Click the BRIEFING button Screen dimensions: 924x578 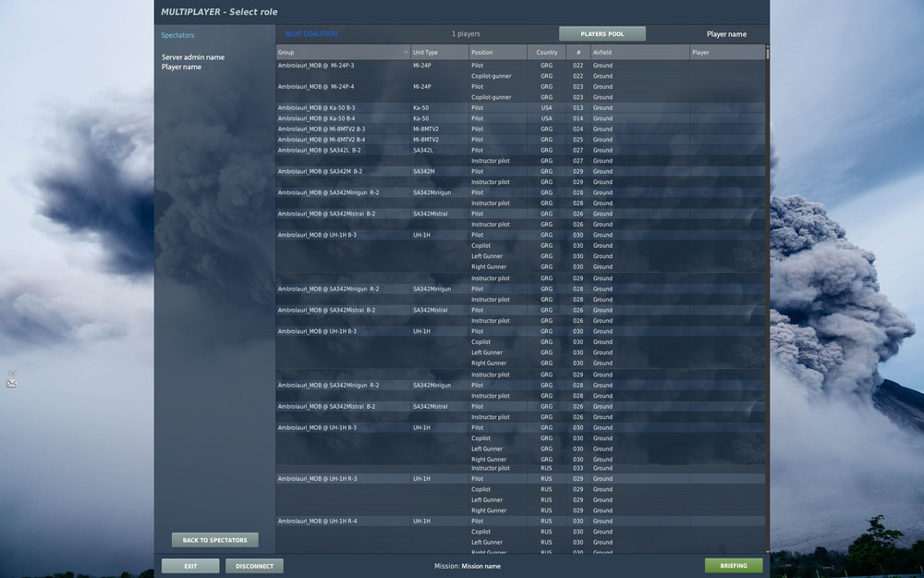(733, 565)
